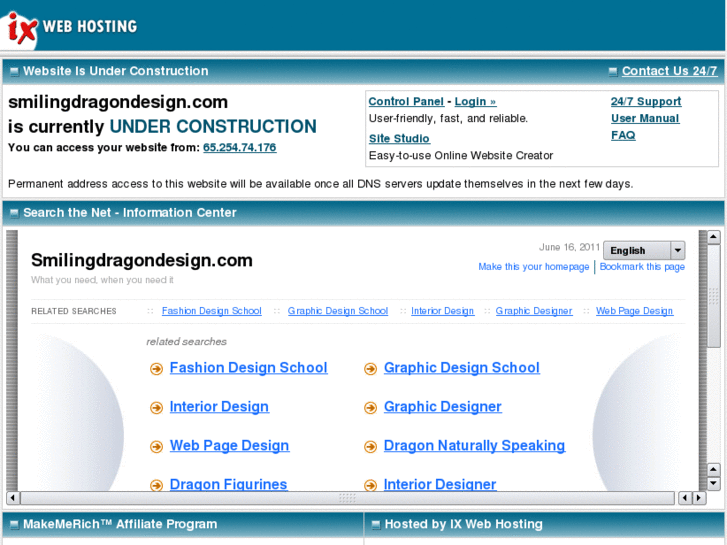
Task: Open Contact Us 24/7 link
Action: tap(669, 71)
